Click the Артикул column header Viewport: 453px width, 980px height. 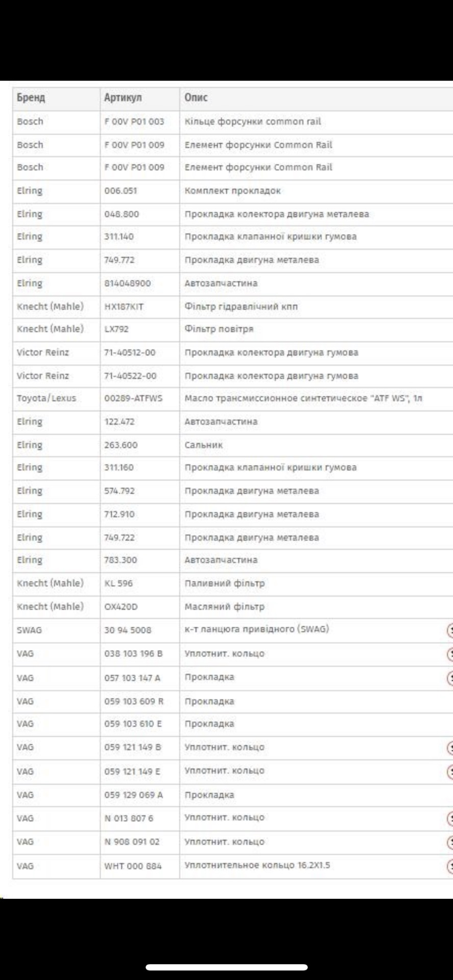tap(123, 97)
